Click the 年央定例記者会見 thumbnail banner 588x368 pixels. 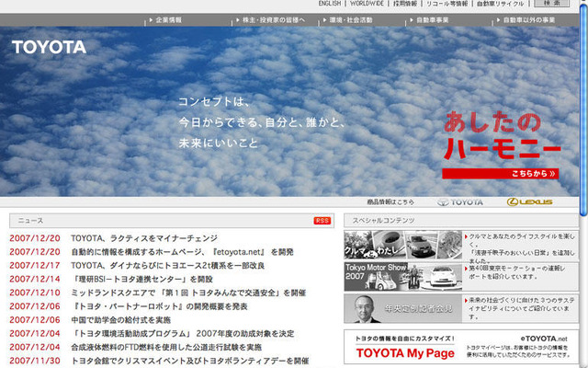pos(402,308)
